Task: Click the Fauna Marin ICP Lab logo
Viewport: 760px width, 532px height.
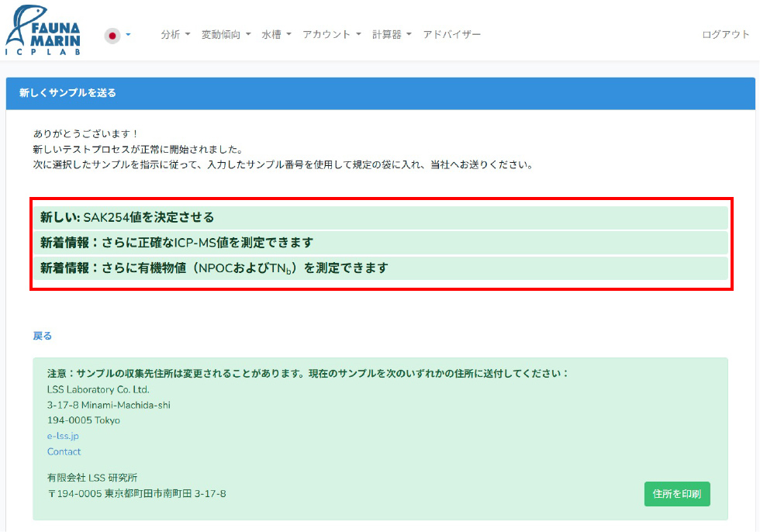Action: [42, 32]
